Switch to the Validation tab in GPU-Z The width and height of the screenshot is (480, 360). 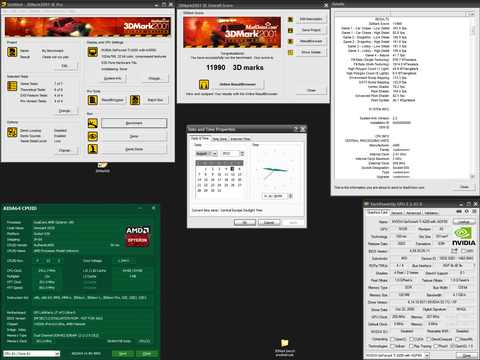[431, 213]
